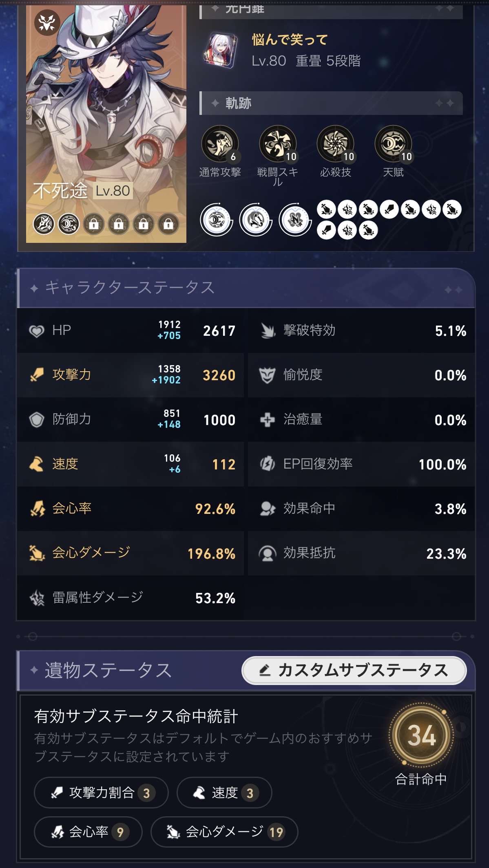Select the first unlocked eidolon icon
The height and width of the screenshot is (868, 489).
click(x=44, y=224)
